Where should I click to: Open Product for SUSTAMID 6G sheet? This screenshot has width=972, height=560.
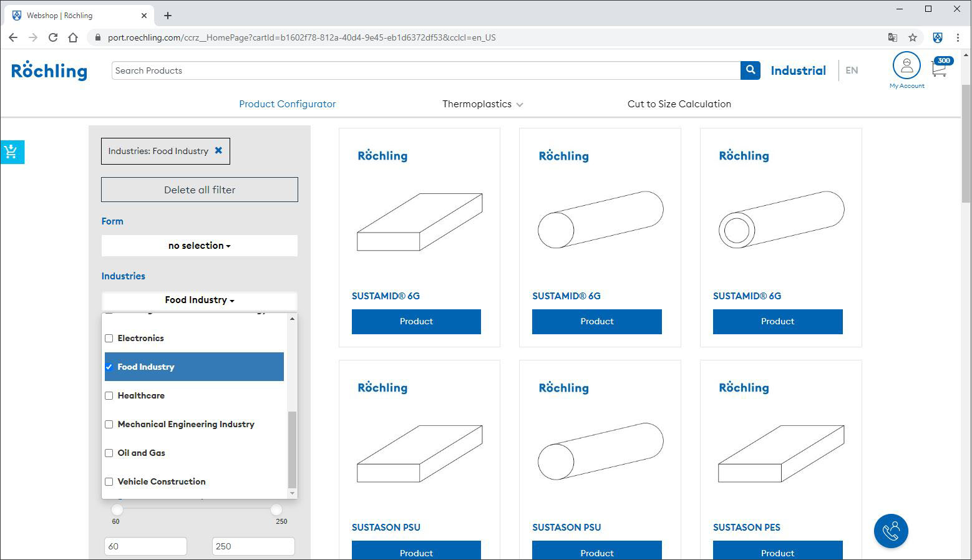[x=416, y=321]
